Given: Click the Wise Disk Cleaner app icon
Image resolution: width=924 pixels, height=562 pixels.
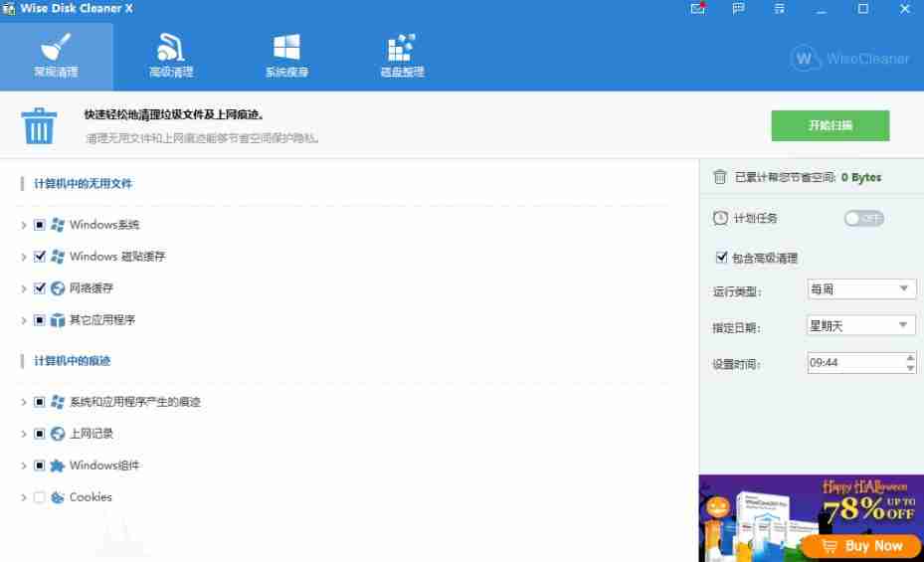Looking at the screenshot, I should [8, 9].
